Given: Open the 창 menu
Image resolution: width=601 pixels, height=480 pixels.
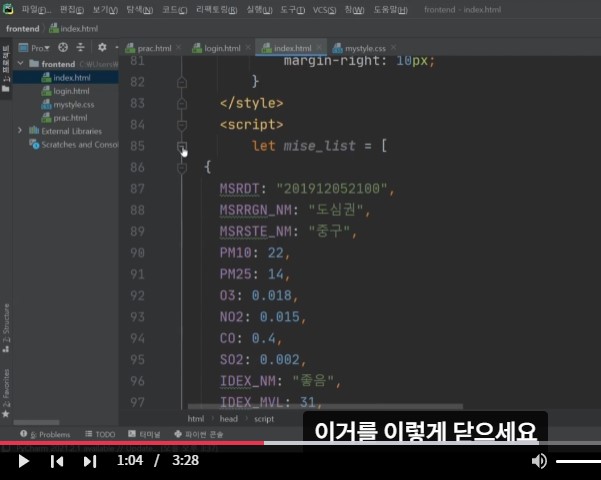Looking at the screenshot, I should pos(354,10).
